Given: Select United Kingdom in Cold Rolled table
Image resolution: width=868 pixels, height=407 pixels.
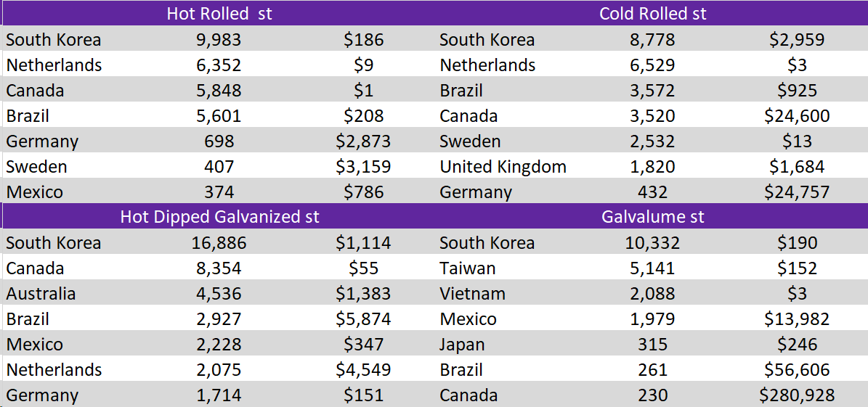Looking at the screenshot, I should (x=503, y=167).
